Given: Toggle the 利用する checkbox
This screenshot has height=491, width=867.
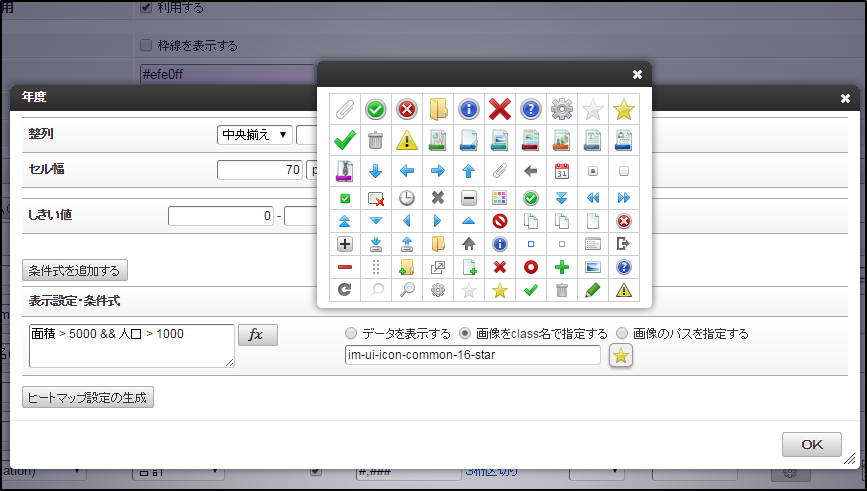Looking at the screenshot, I should (x=146, y=7).
